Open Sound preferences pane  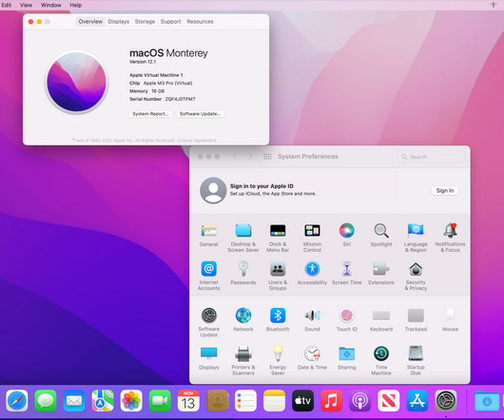coord(312,320)
